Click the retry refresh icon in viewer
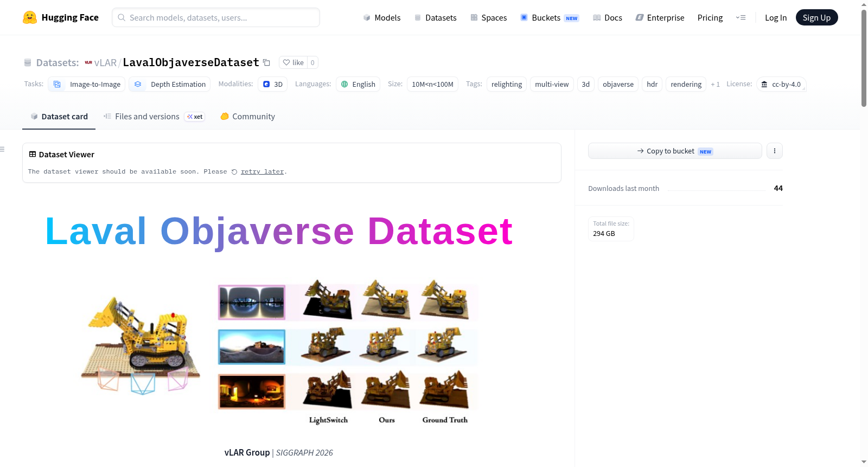868x467 pixels. pos(234,172)
